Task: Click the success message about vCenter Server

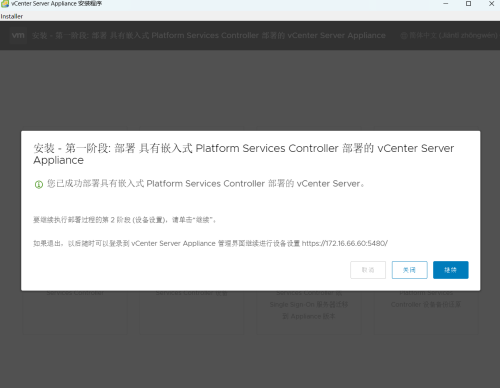Action: point(206,184)
